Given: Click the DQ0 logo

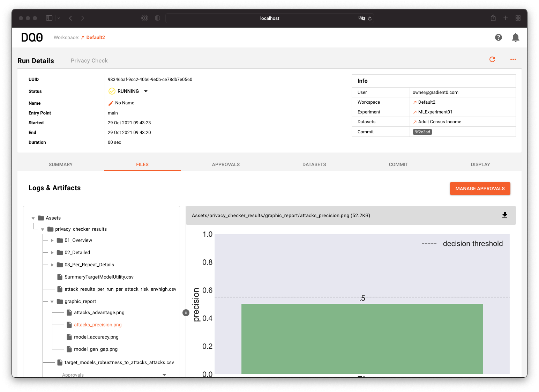Looking at the screenshot, I should (x=32, y=37).
